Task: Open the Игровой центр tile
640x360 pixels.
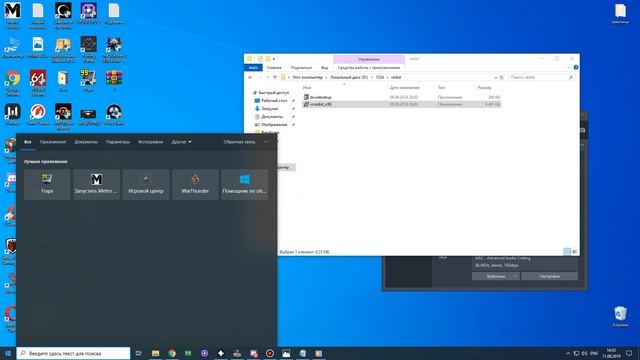Action: tap(146, 184)
